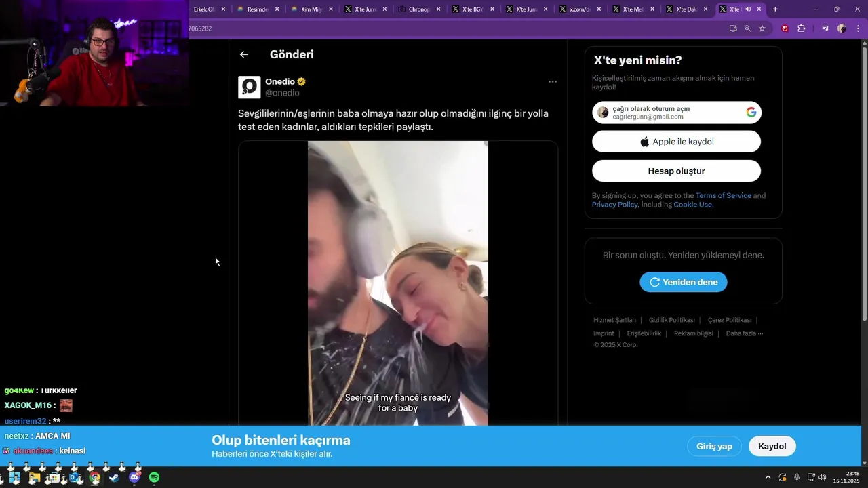Click the Chrome taskbar icon
The height and width of the screenshot is (488, 868).
(x=94, y=478)
